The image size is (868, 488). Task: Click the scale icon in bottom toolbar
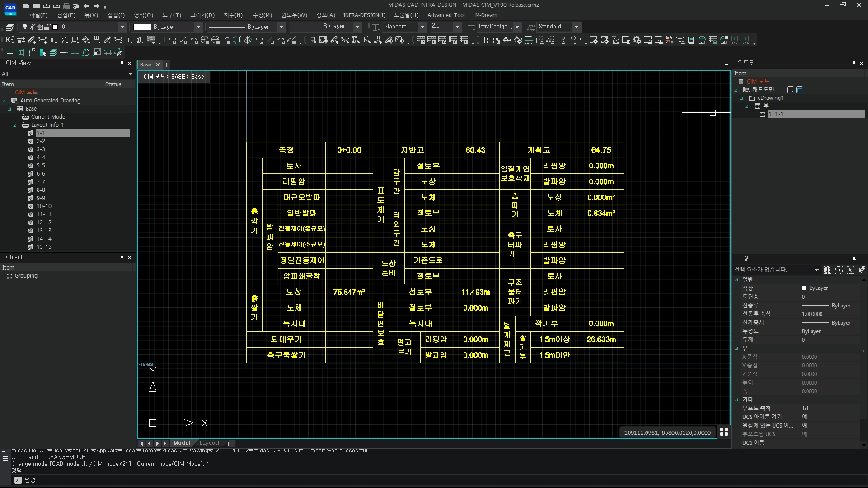(x=97, y=52)
